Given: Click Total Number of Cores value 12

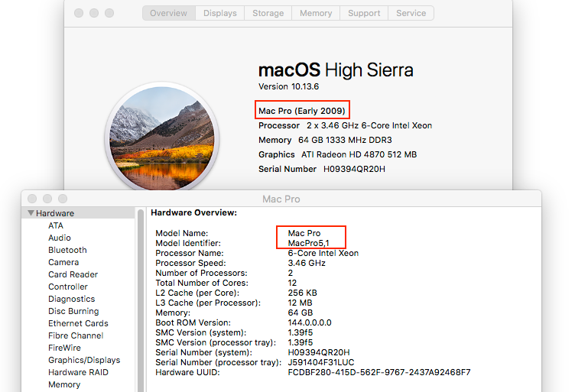Looking at the screenshot, I should coord(292,283).
